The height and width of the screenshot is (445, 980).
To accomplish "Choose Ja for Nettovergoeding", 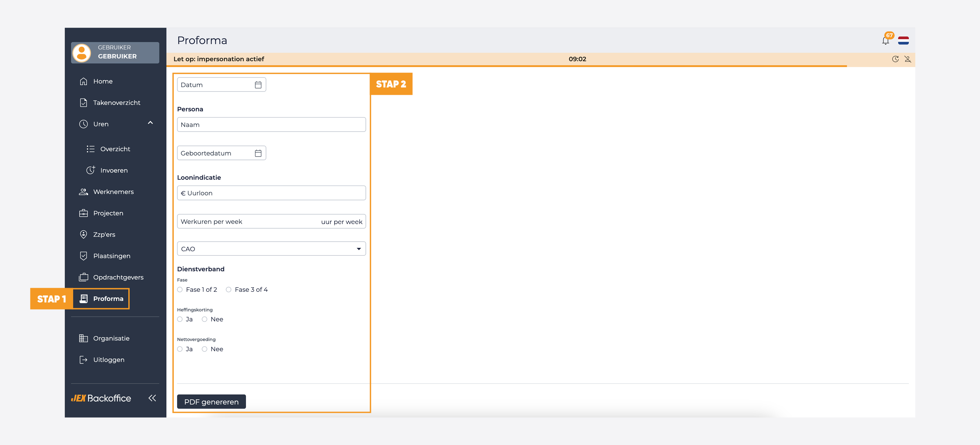I will (180, 349).
